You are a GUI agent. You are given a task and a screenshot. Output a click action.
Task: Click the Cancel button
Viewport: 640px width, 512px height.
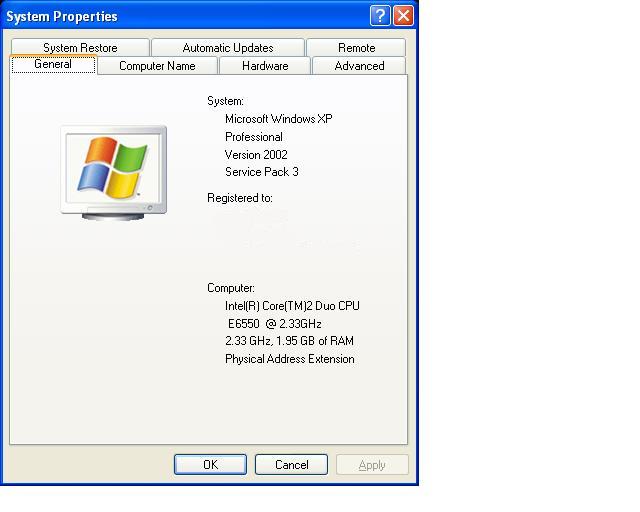click(x=291, y=465)
